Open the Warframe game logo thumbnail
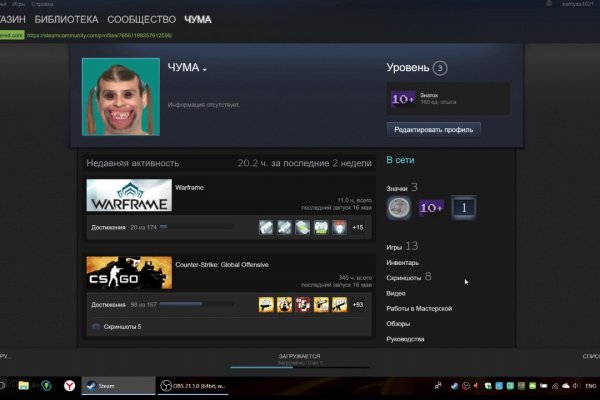This screenshot has width=600, height=400. point(129,196)
